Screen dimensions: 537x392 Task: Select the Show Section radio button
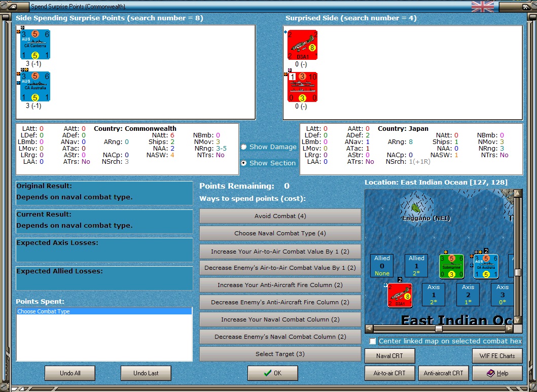(x=243, y=163)
